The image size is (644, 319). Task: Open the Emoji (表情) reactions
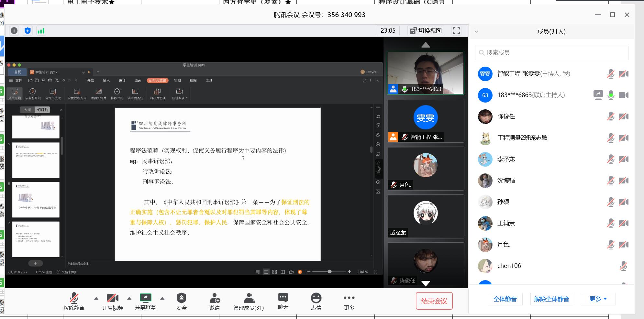[316, 302]
